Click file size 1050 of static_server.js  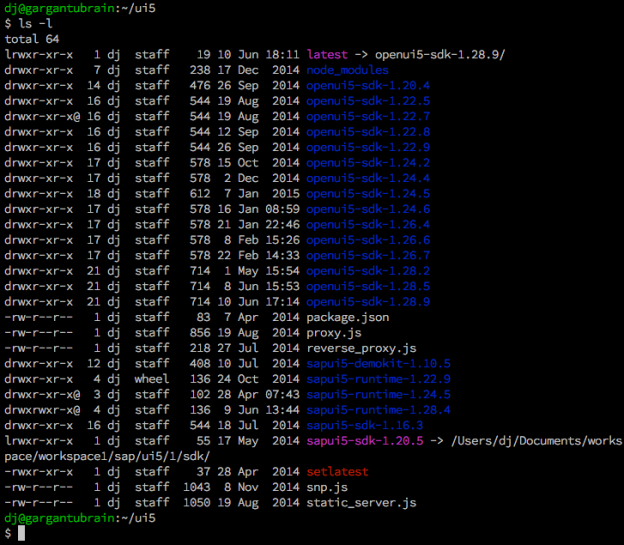(x=197, y=503)
